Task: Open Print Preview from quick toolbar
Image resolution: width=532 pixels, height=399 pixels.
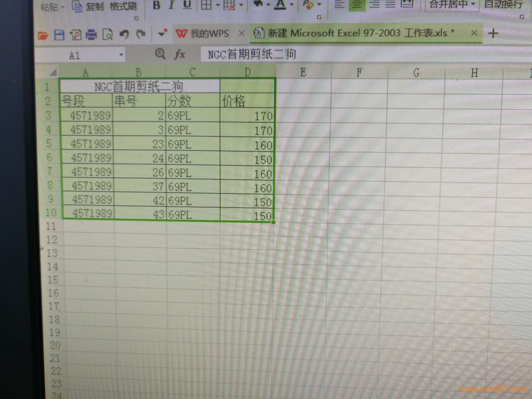Action: coord(108,35)
